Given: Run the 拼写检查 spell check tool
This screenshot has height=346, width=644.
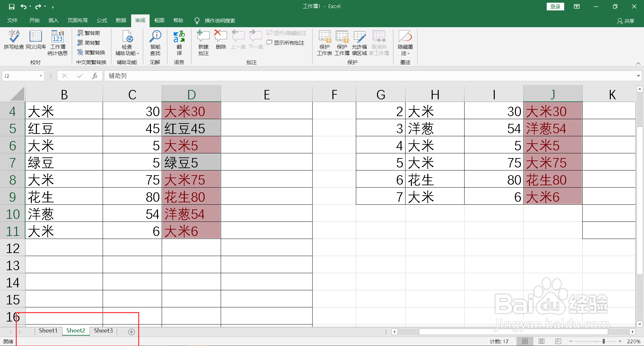Looking at the screenshot, I should 13,42.
